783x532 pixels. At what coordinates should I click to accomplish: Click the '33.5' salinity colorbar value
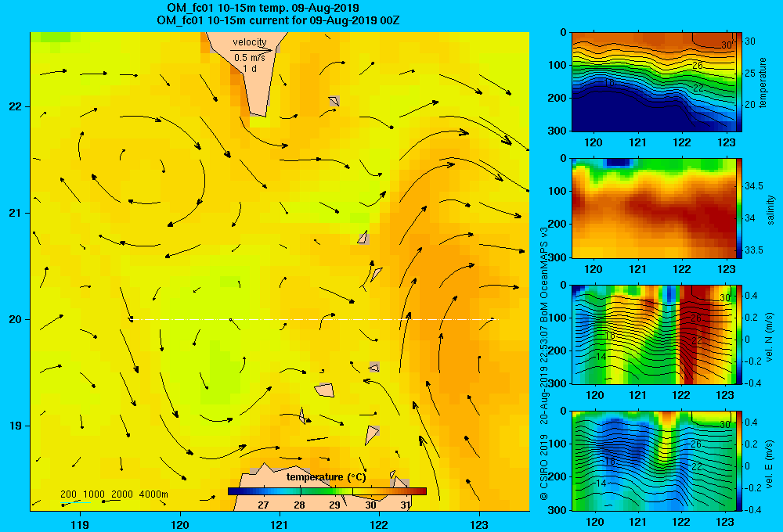coord(754,250)
